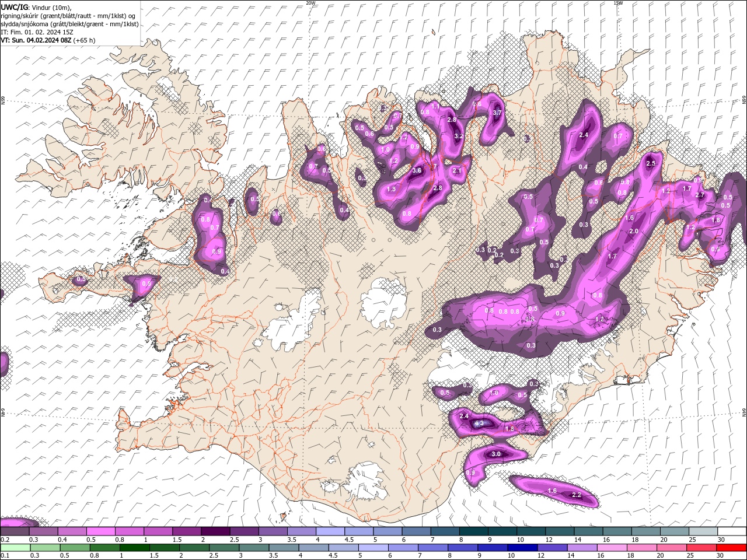Click the 20W longitude label at top
The height and width of the screenshot is (560, 747).
point(310,3)
